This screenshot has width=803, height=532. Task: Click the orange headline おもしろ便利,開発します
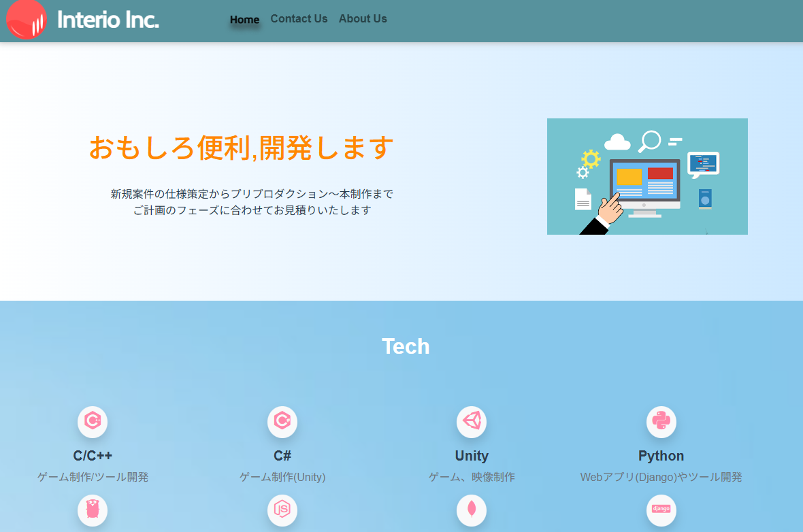pyautogui.click(x=241, y=148)
